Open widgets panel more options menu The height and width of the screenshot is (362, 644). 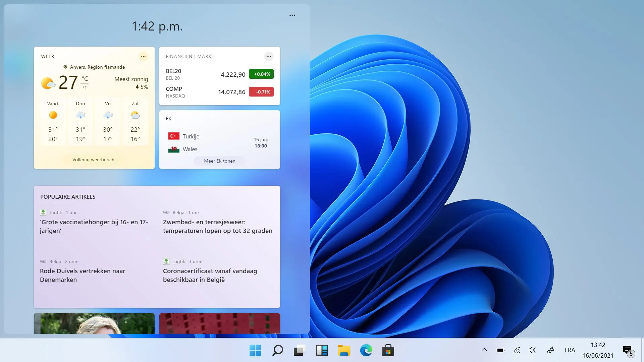coord(292,15)
